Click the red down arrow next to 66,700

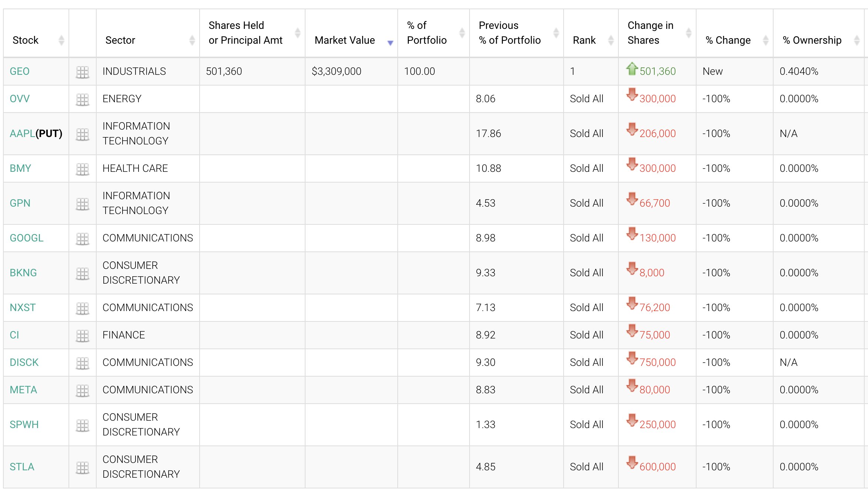click(x=632, y=199)
